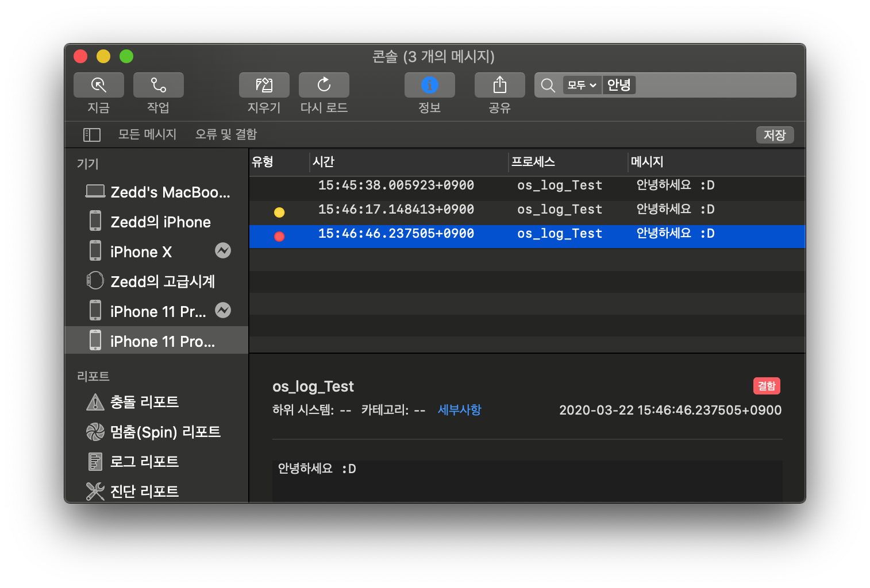Click the Spin report pinwheel icon
The image size is (870, 588).
[95, 432]
